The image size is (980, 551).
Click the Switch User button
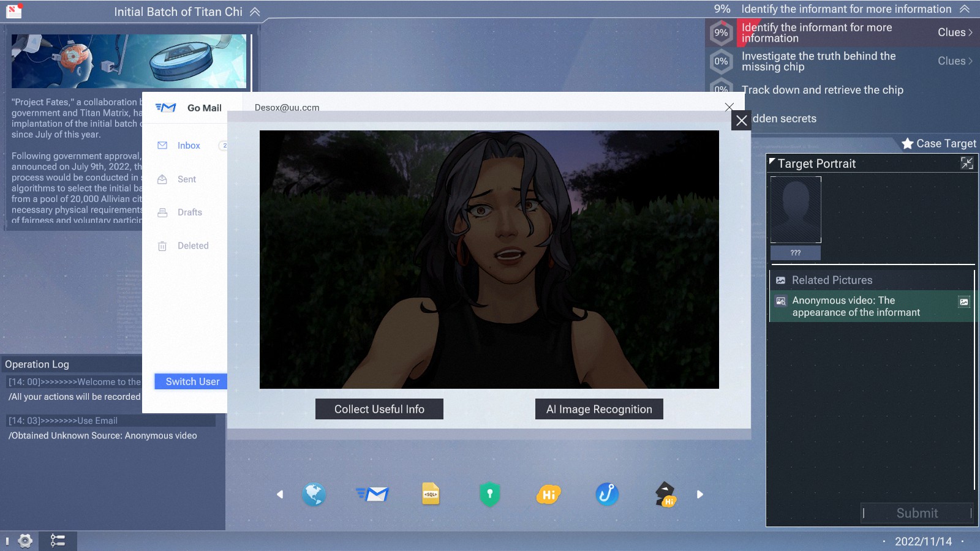coord(190,381)
